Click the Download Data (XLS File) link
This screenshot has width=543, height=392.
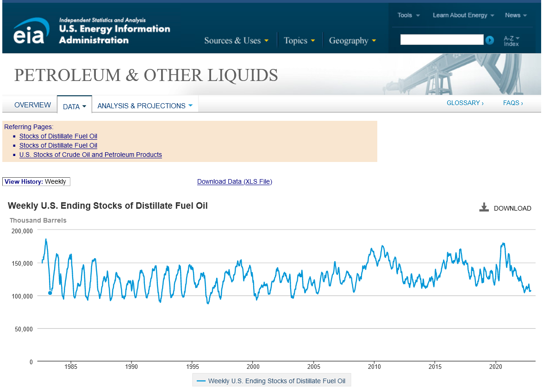click(x=234, y=181)
